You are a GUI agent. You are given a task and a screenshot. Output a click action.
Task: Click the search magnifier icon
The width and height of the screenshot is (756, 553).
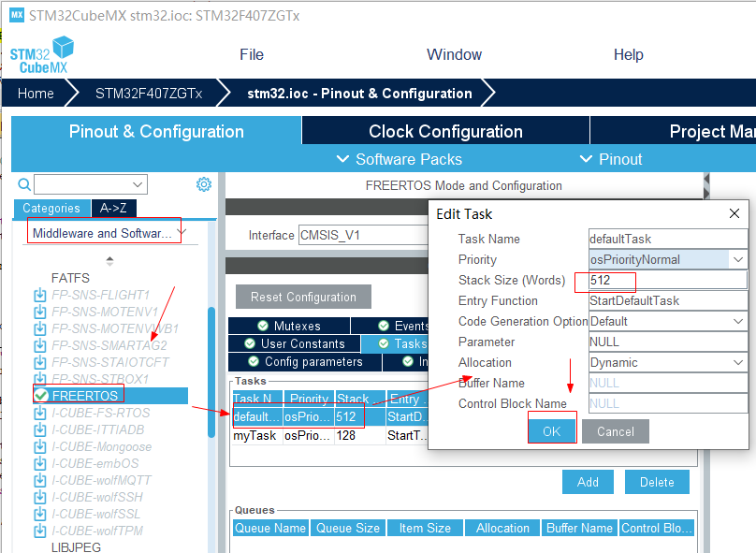24,184
